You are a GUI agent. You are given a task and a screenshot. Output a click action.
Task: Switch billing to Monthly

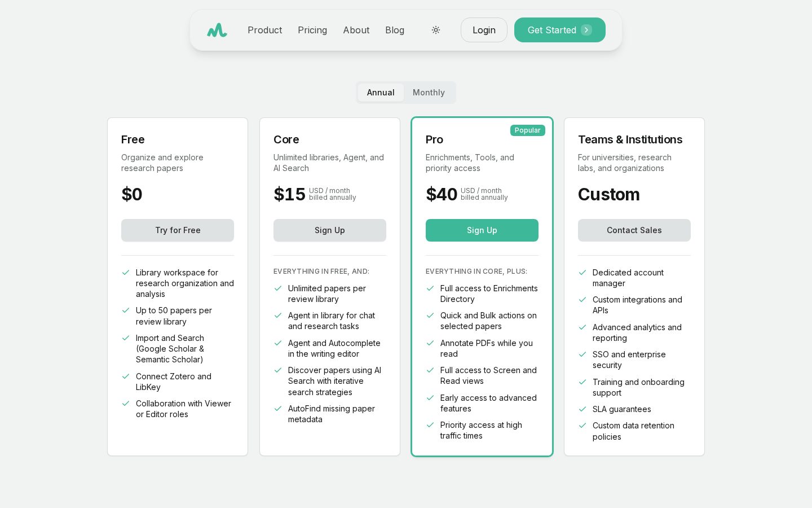tap(429, 93)
